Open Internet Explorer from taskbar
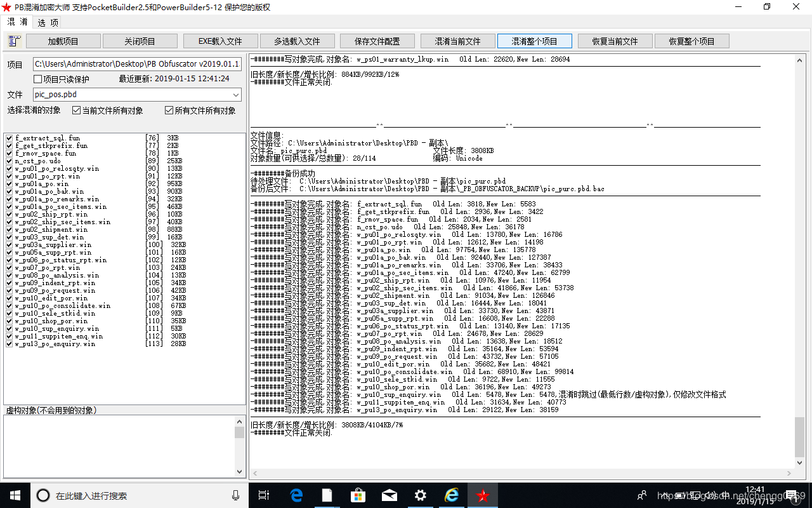The height and width of the screenshot is (508, 812). (x=452, y=495)
